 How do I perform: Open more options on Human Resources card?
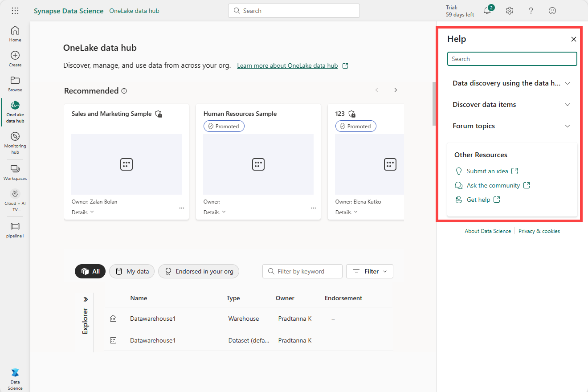313,208
